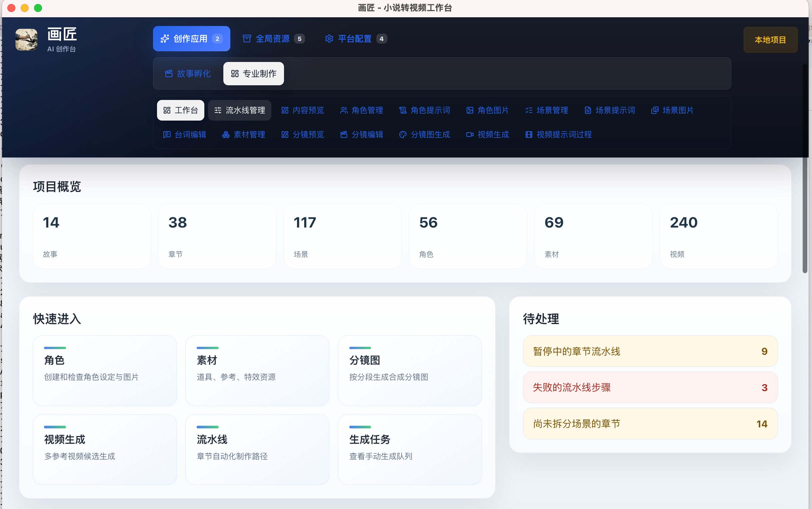This screenshot has height=509, width=812.
Task: Select the 工作台 navigation item
Action: coord(181,110)
